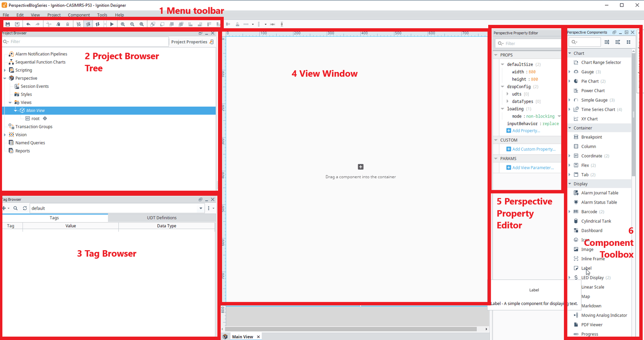644x340 pixels.
Task: Select the Moving Analog Indicator component
Action: (x=604, y=315)
